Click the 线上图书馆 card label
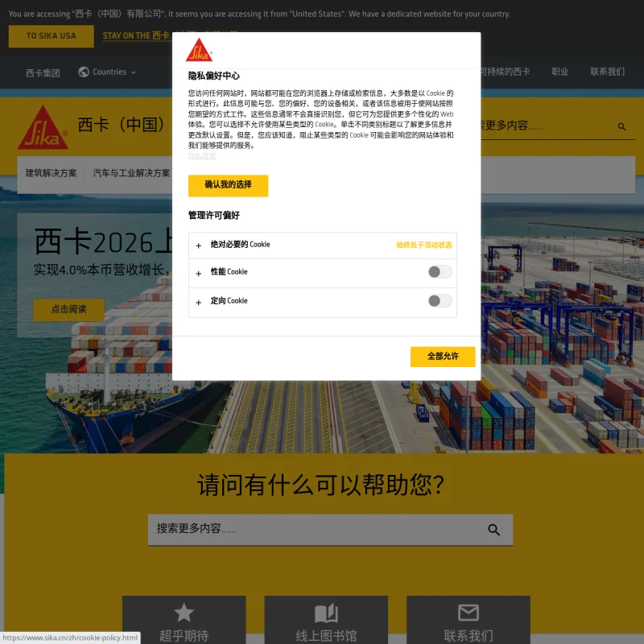This screenshot has height=644, width=644. (326, 636)
